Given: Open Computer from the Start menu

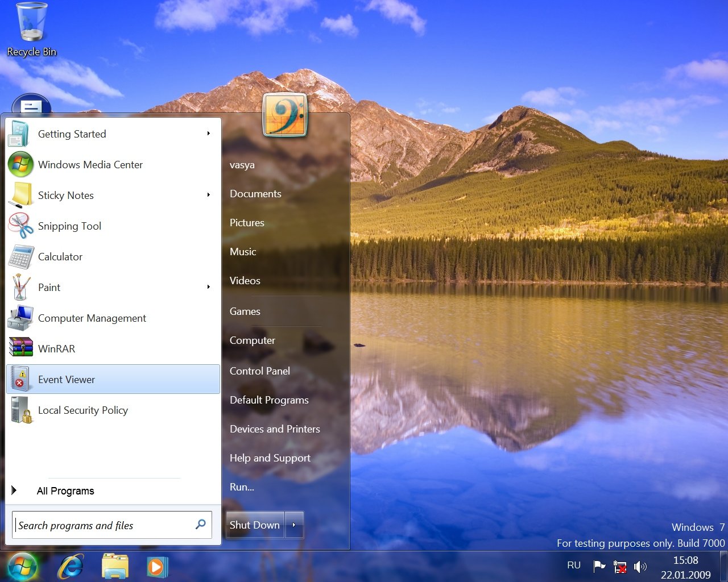Looking at the screenshot, I should pos(253,340).
